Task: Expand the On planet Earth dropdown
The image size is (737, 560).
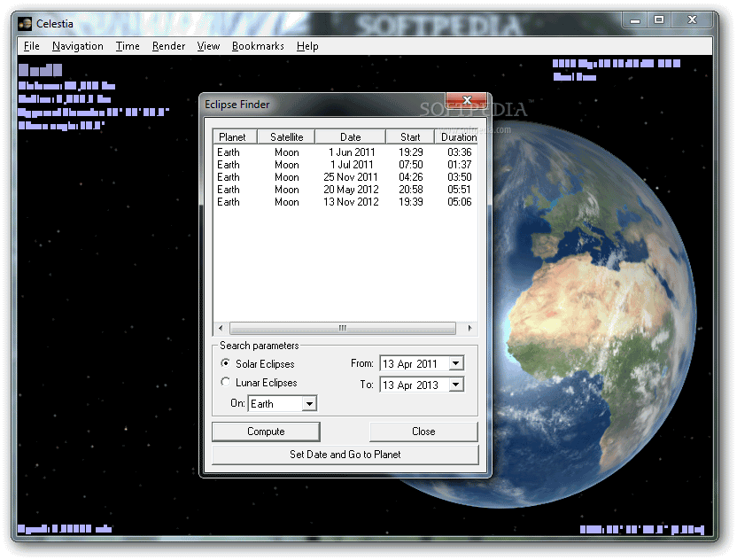Action: click(x=309, y=403)
